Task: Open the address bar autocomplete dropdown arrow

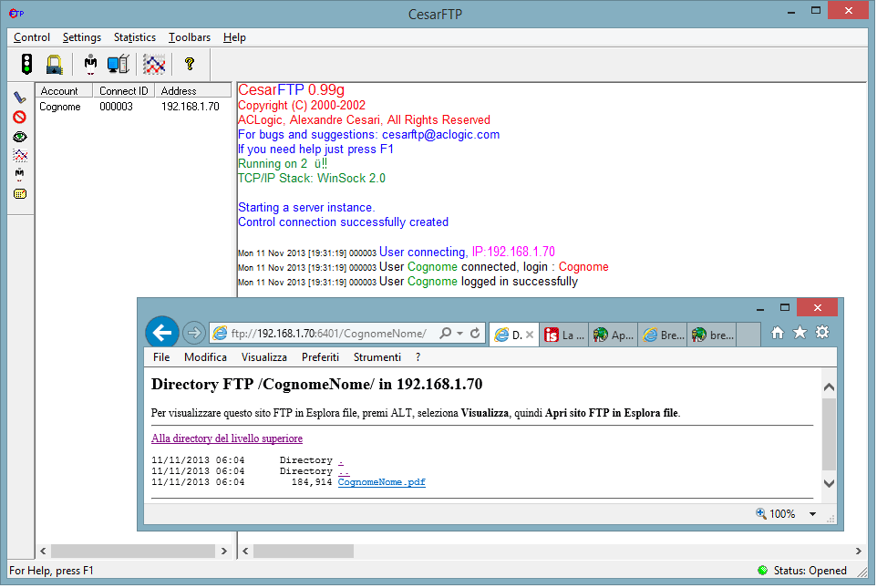Action: tap(459, 334)
